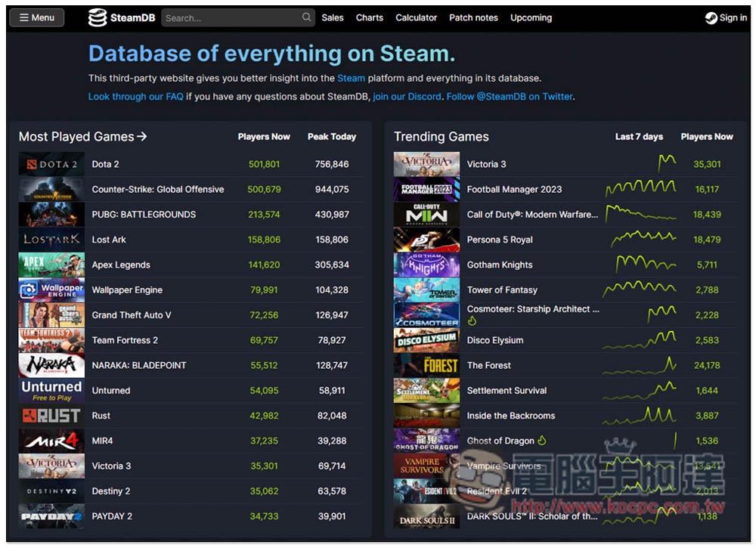The width and height of the screenshot is (756, 548).
Task: Click Victoria 3 thumbnail in Trending Games
Action: (426, 164)
